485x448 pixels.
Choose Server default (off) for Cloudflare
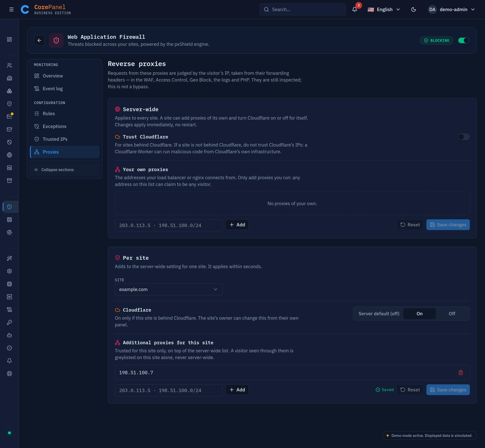coord(379,314)
